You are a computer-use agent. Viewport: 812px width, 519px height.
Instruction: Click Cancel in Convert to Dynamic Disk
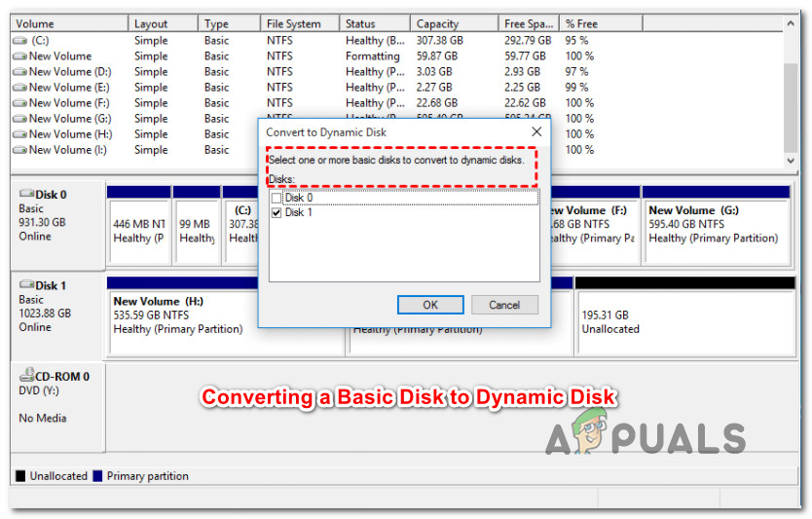point(504,305)
